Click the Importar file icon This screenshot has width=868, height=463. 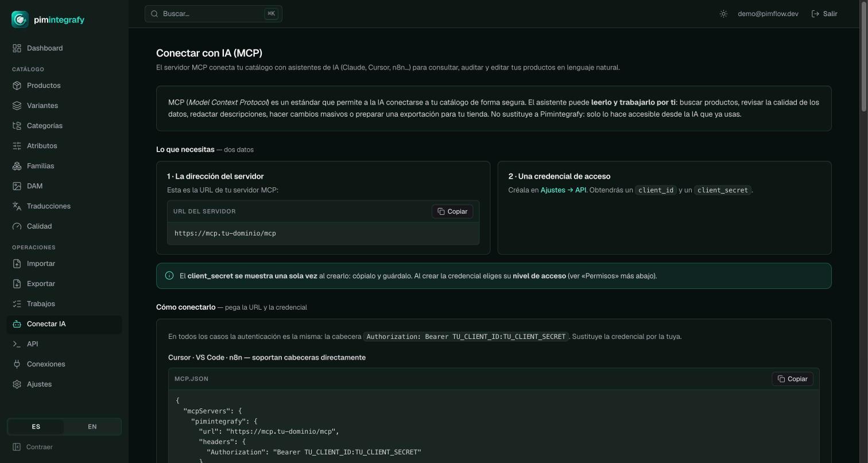[17, 264]
